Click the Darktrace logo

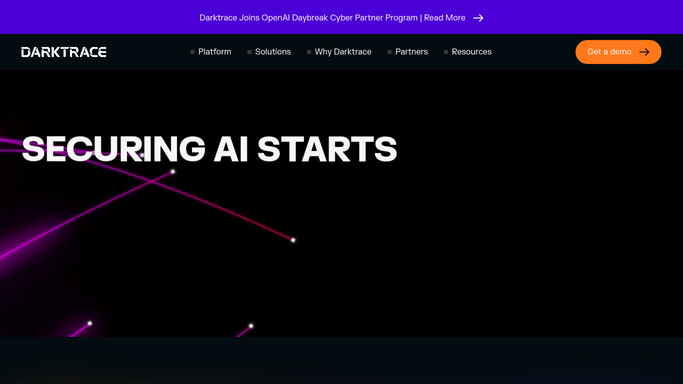[x=64, y=52]
